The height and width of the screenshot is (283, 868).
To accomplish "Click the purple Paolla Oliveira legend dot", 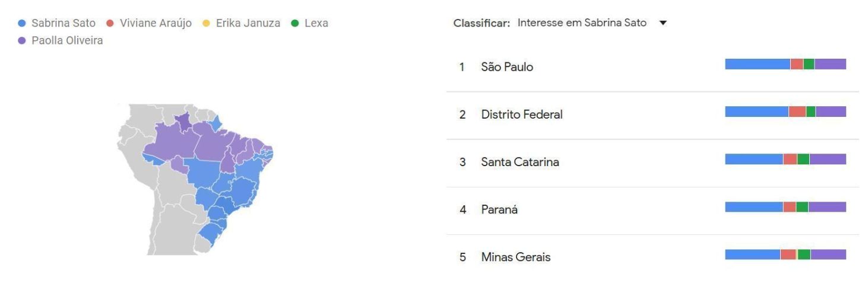I will 23,41.
